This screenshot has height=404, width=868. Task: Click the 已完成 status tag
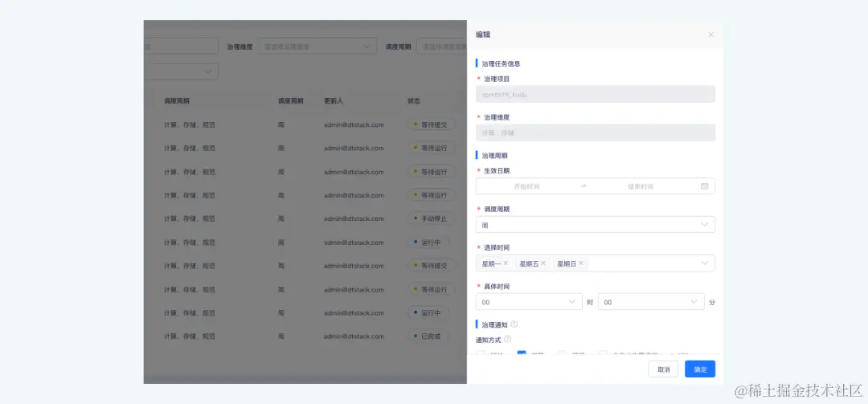[x=428, y=336]
